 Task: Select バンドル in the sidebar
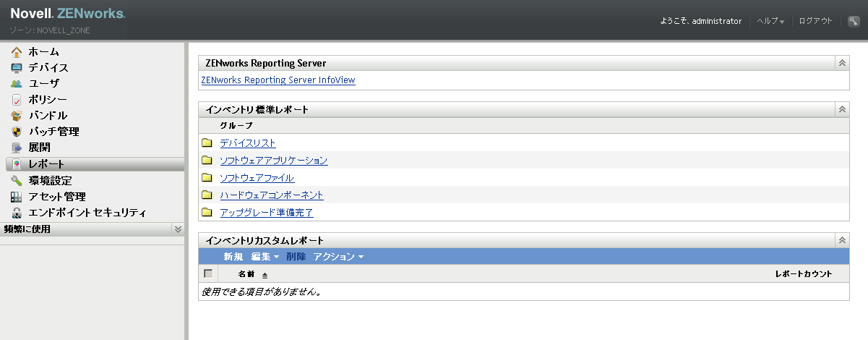[48, 116]
